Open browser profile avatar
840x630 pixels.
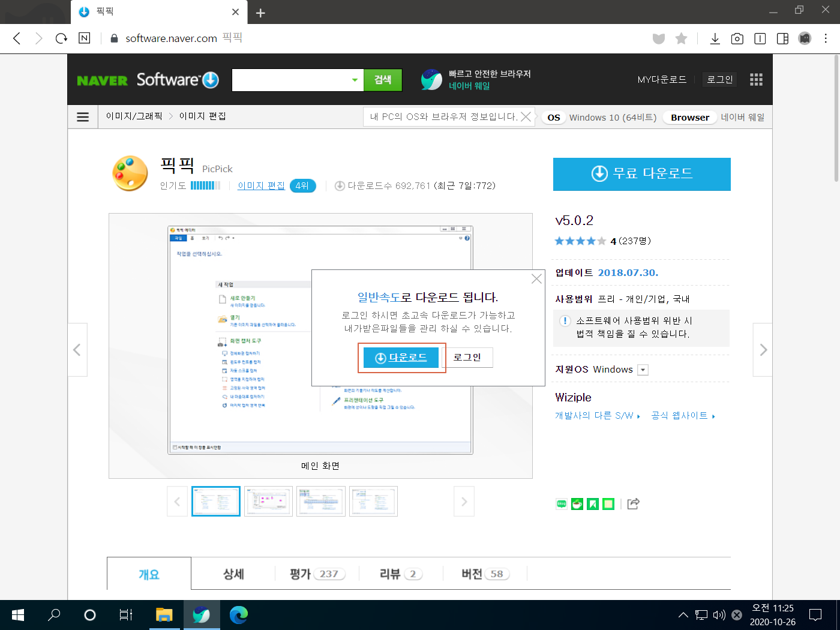pyautogui.click(x=805, y=38)
